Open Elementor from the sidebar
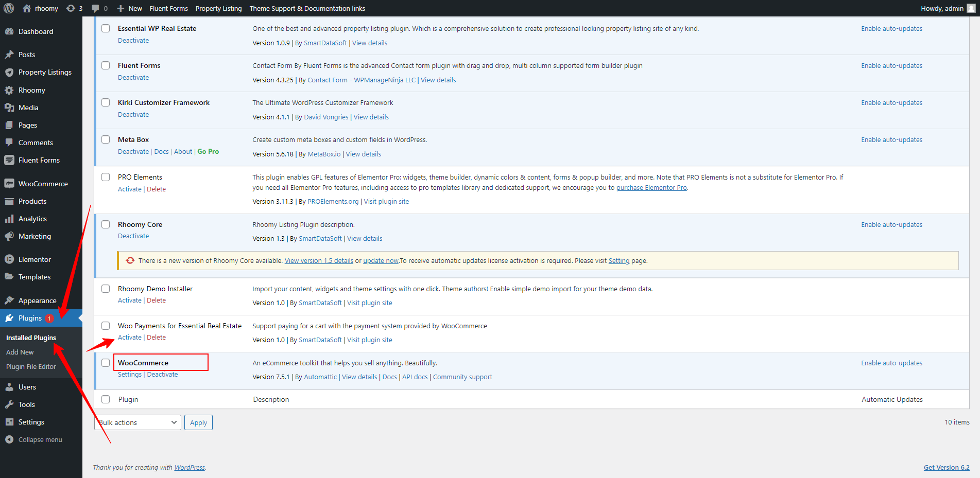 pos(34,259)
